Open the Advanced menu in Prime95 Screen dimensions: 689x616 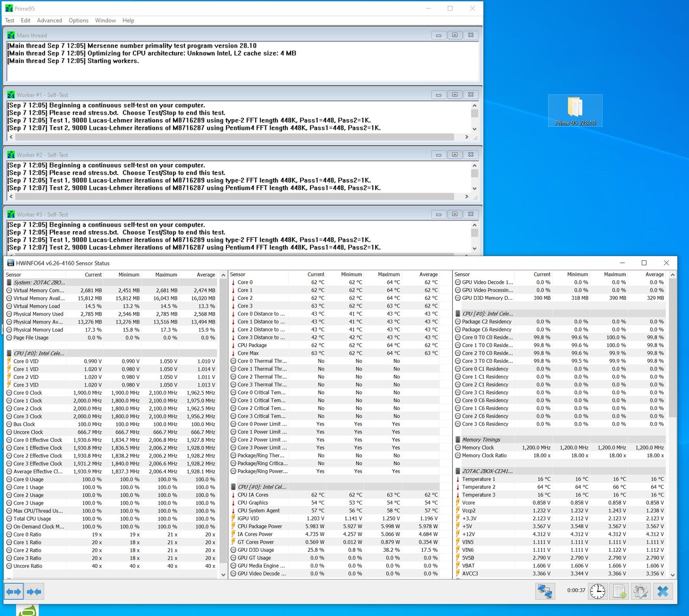[49, 21]
